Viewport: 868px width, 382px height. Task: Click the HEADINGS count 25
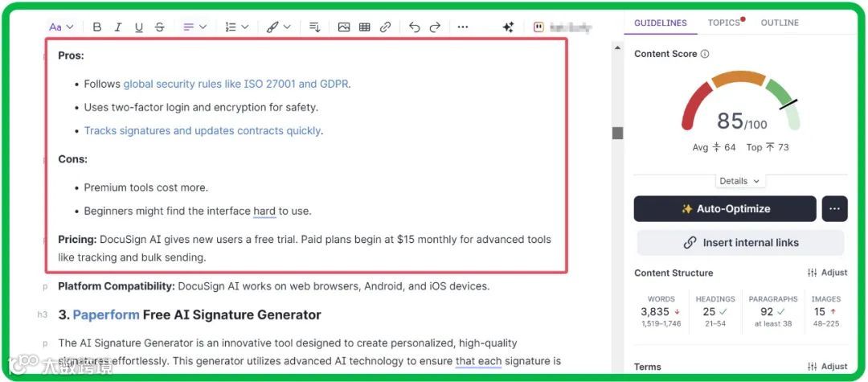pyautogui.click(x=709, y=312)
